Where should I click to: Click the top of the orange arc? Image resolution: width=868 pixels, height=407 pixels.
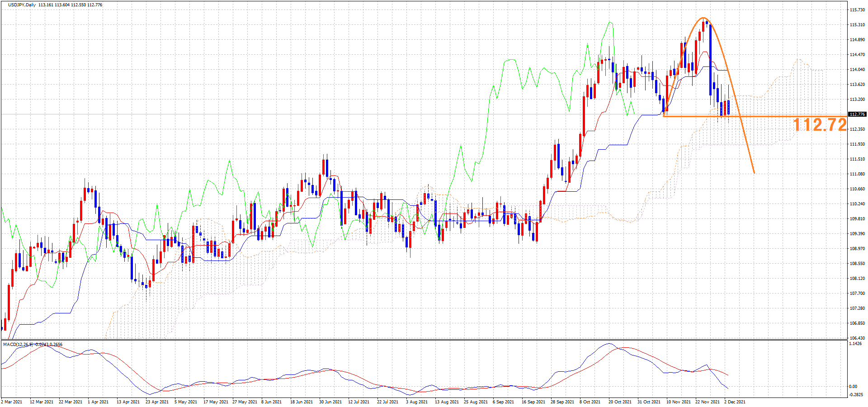pos(703,18)
